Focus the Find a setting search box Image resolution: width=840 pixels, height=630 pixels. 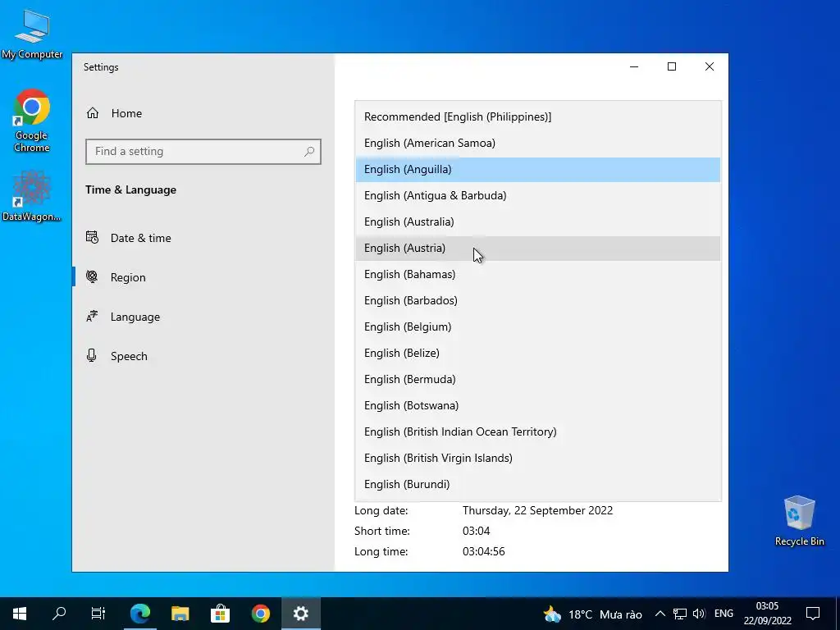[x=203, y=152]
